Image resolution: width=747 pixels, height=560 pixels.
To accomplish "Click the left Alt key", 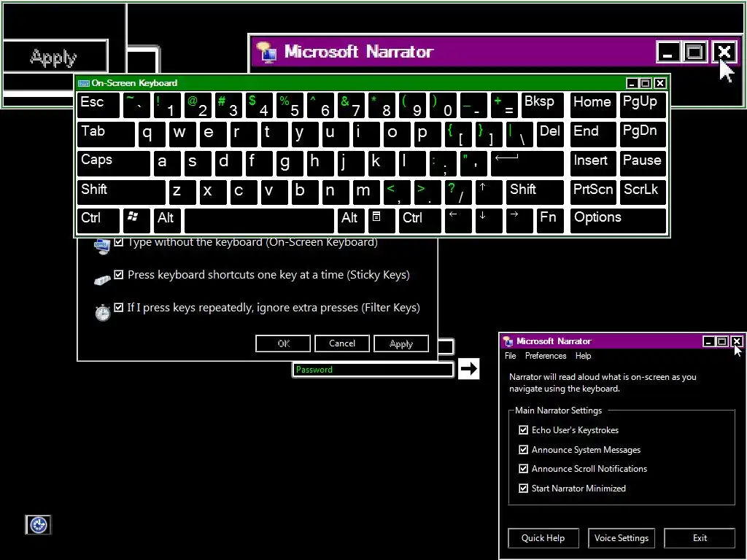I will (x=167, y=220).
